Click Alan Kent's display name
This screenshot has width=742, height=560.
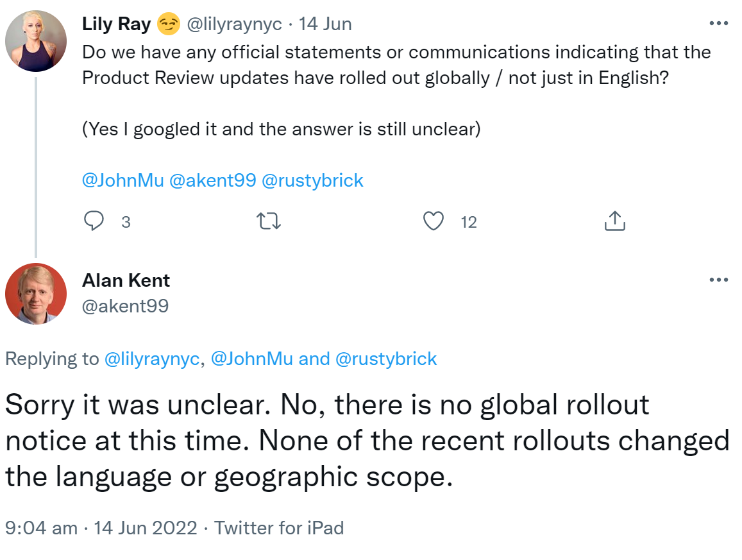pyautogui.click(x=126, y=280)
